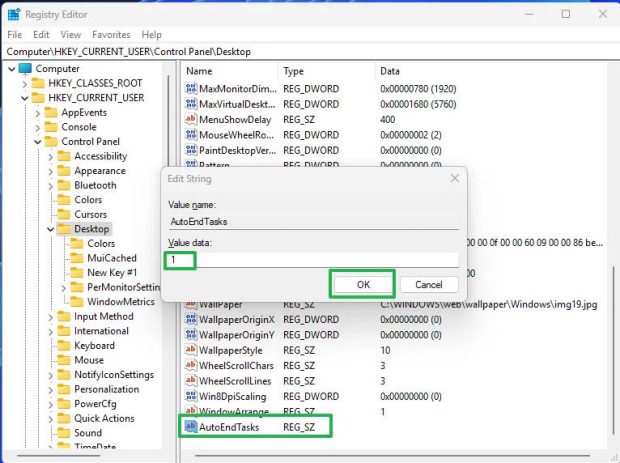Screen dimensions: 620x463
Task: Select the Quick Actions key
Action: 104,418
